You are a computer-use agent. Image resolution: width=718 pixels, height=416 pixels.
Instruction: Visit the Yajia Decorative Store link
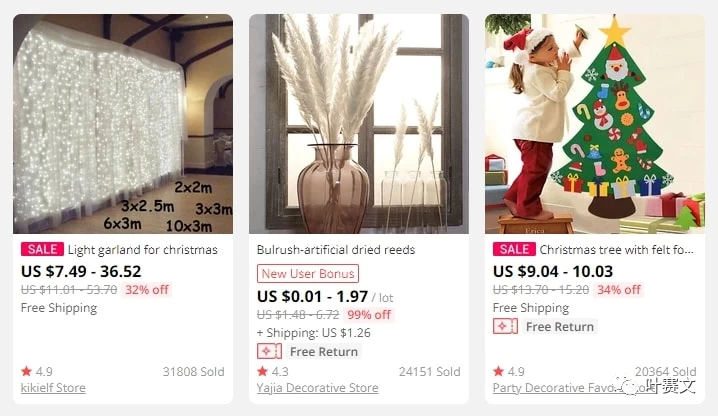coord(317,388)
